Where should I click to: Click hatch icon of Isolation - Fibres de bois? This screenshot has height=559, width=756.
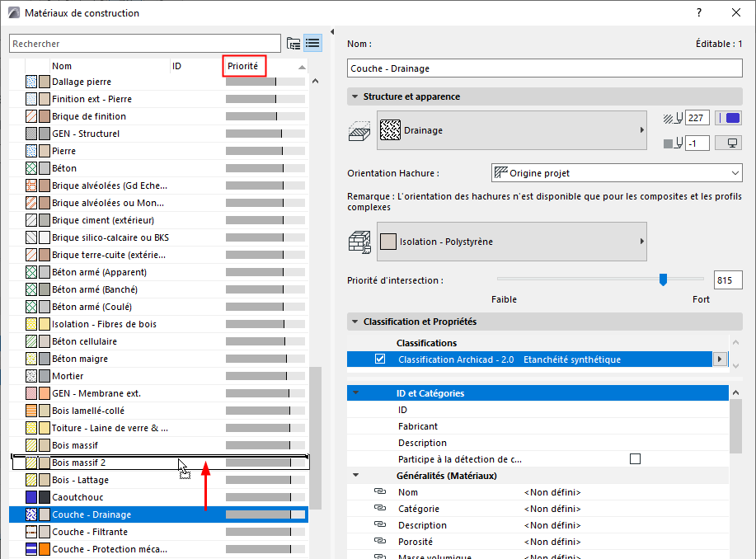pyautogui.click(x=31, y=324)
